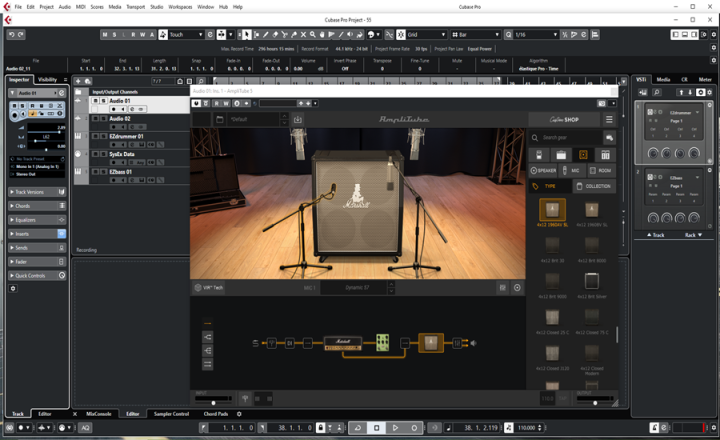Start playback with Play button
Viewport: 720px width, 440px height.
click(395, 428)
